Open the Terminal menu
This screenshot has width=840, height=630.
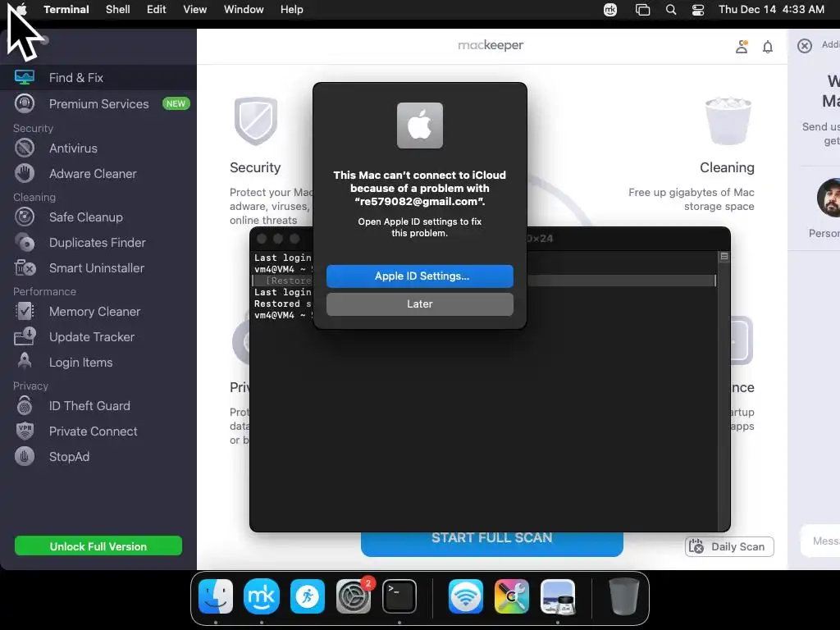click(66, 10)
